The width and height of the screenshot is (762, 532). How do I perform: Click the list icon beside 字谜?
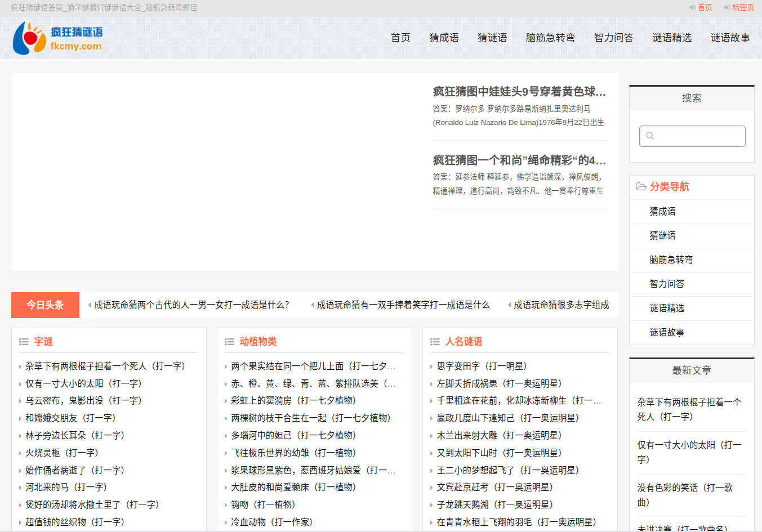24,342
